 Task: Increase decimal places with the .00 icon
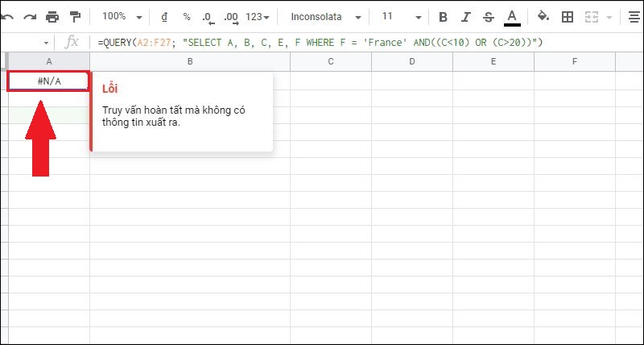tap(231, 16)
